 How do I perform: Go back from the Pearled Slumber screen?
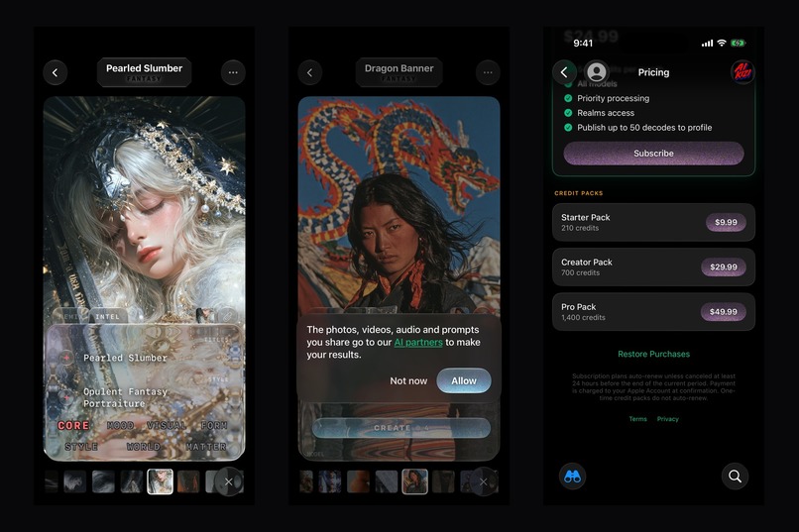56,72
